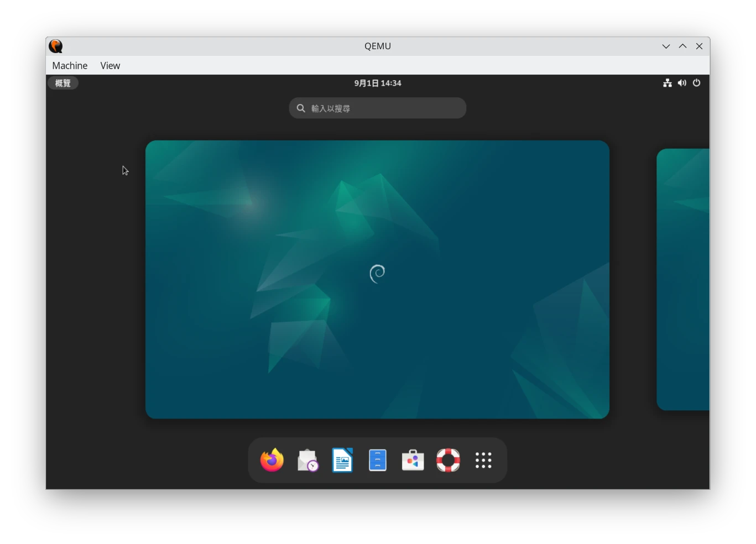Open the View menu
Screen dimensions: 756x544
click(x=110, y=66)
